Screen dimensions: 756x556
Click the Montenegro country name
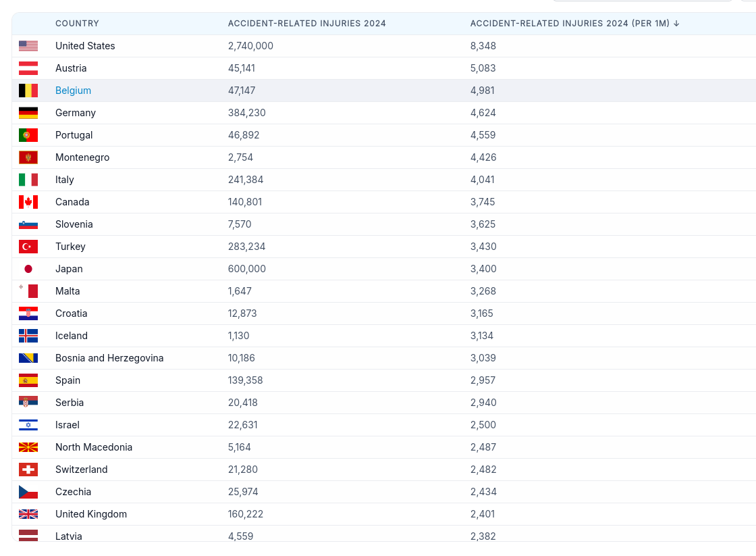coord(82,157)
